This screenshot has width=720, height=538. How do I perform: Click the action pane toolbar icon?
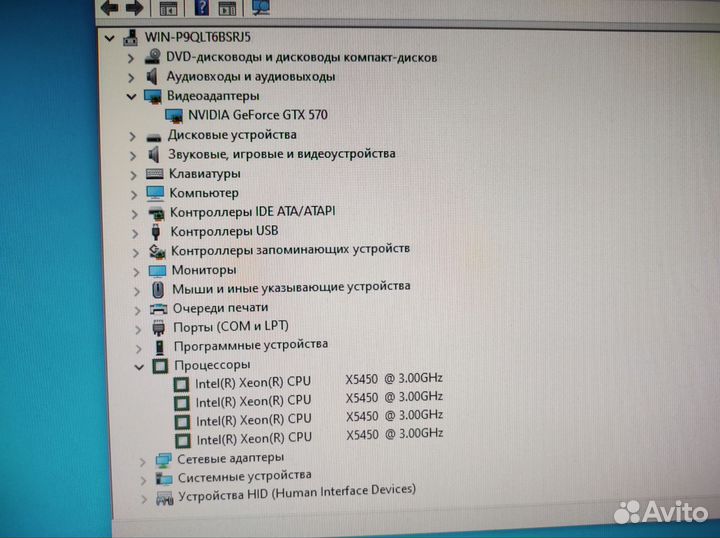(227, 8)
